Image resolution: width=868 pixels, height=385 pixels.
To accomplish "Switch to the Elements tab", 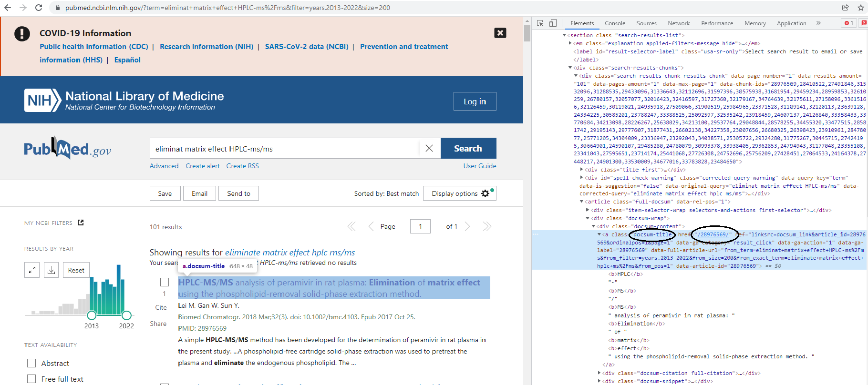I will [582, 23].
